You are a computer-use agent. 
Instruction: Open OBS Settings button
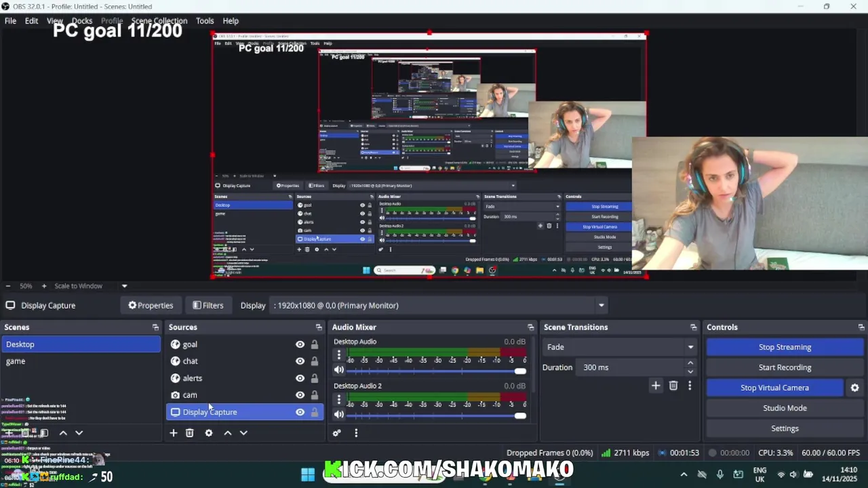(x=785, y=428)
